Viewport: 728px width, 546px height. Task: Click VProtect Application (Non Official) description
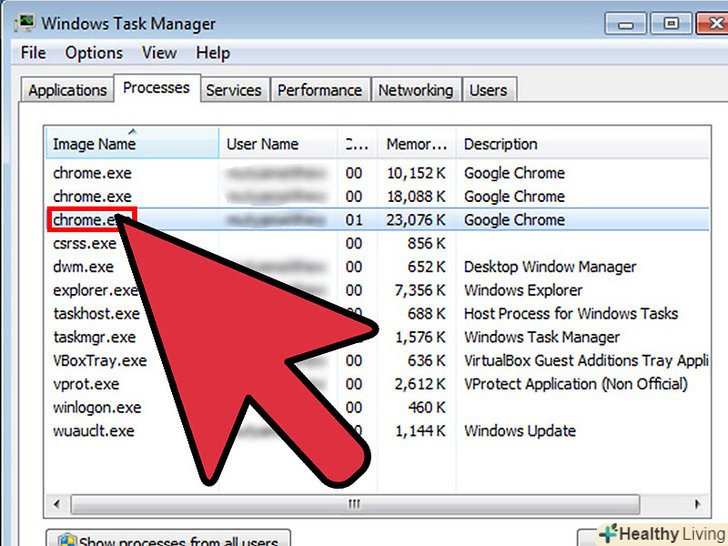(576, 384)
